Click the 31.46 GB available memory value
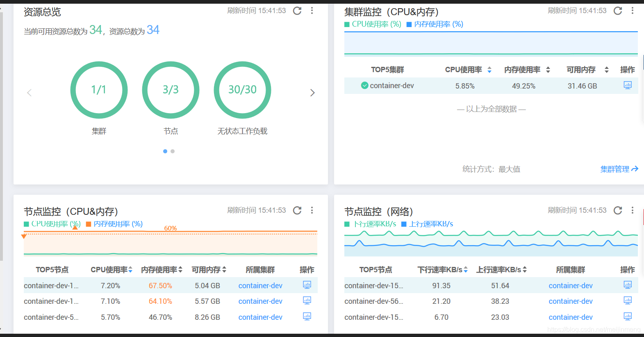 point(582,86)
